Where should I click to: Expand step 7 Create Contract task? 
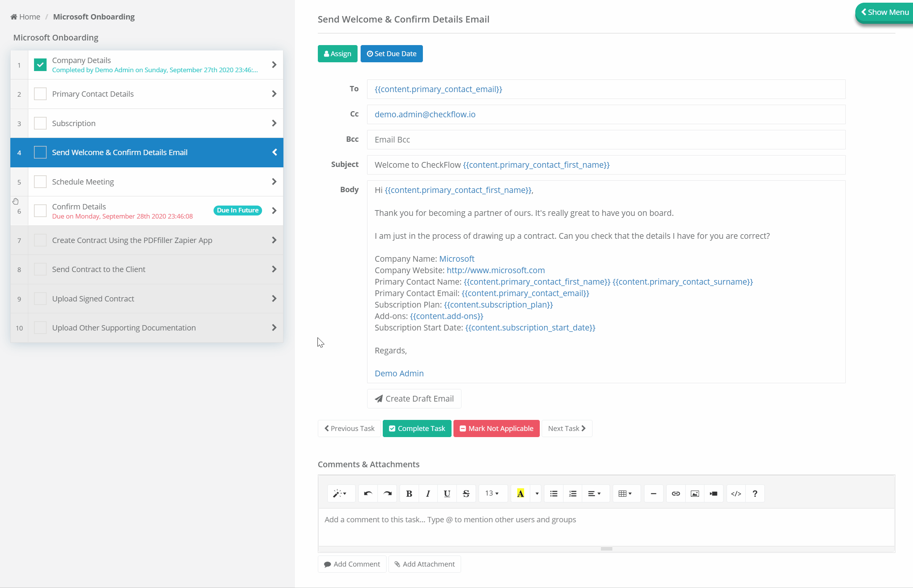[x=275, y=240]
